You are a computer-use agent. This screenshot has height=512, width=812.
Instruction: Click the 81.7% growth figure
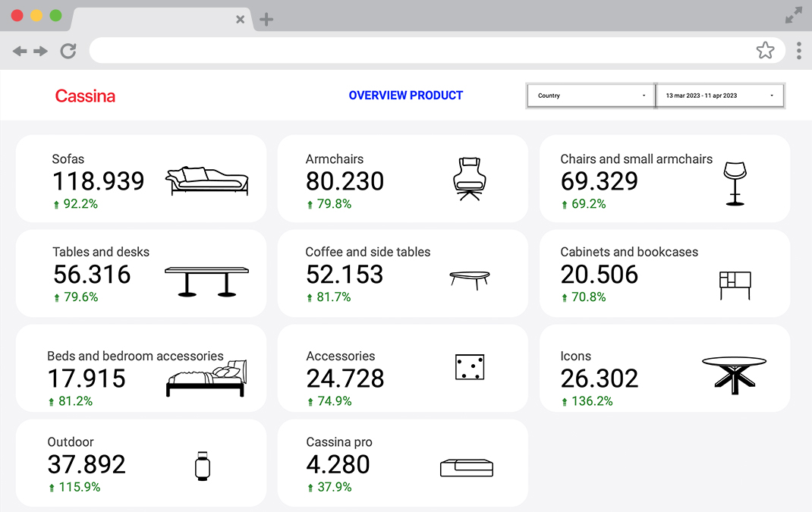point(333,297)
